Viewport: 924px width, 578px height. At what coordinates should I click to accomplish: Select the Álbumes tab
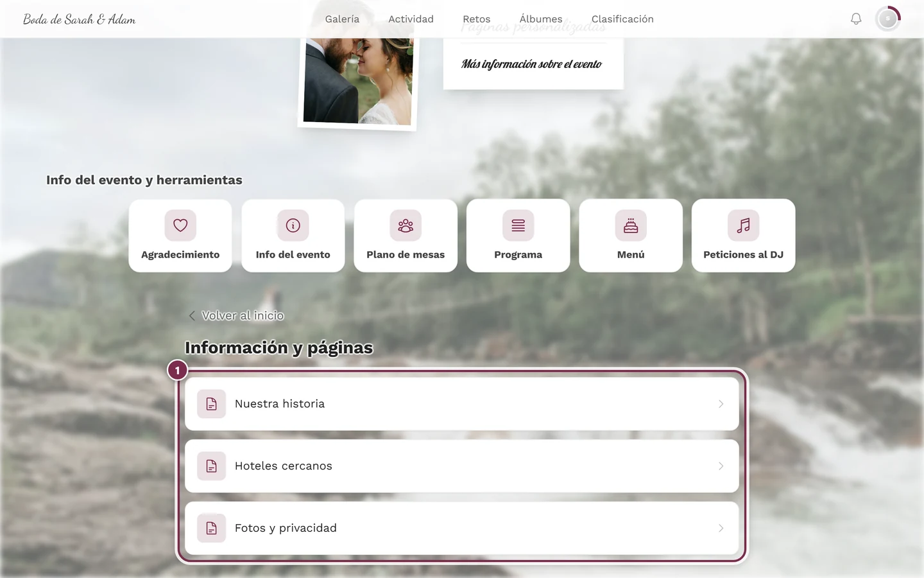[x=541, y=19]
